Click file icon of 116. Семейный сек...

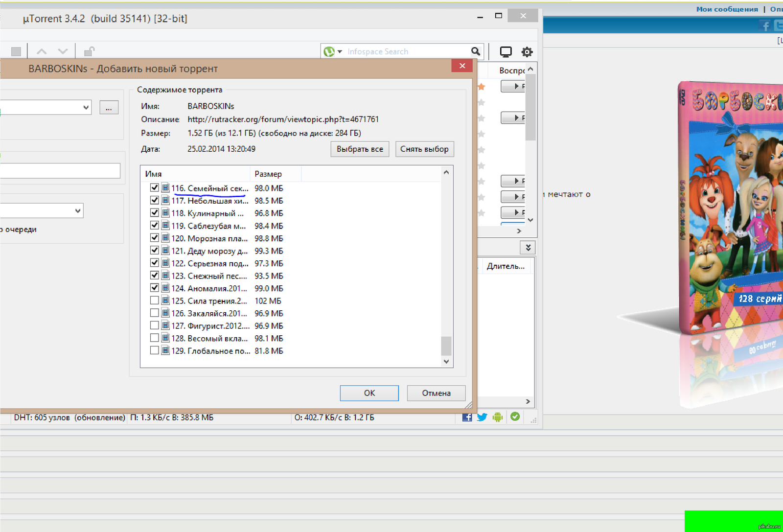pyautogui.click(x=165, y=187)
